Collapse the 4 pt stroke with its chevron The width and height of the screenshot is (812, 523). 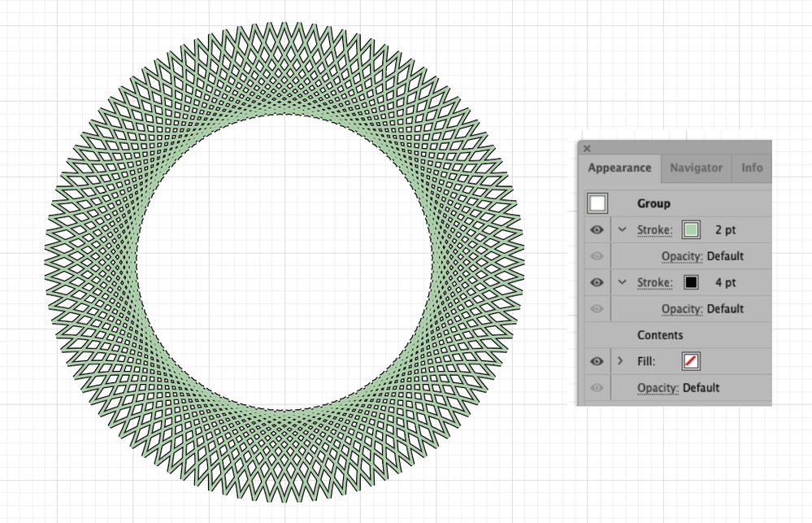[621, 282]
